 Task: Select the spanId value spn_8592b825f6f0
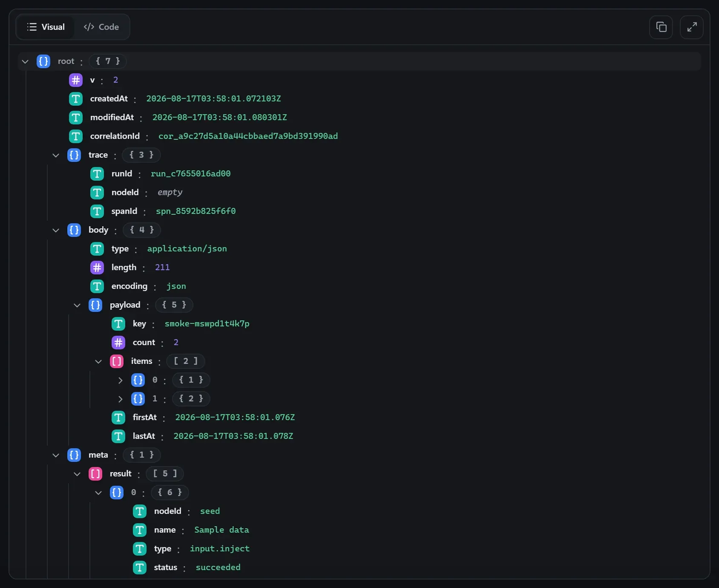(196, 211)
